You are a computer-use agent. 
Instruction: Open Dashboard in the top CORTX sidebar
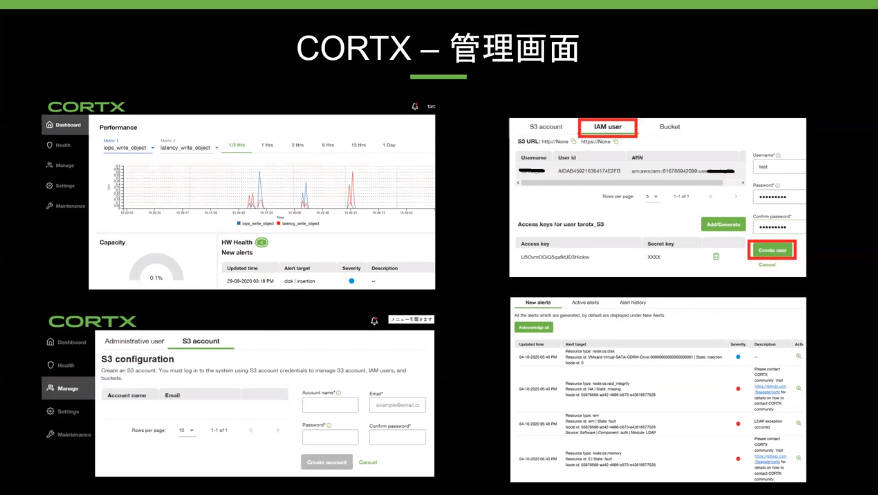(x=64, y=125)
